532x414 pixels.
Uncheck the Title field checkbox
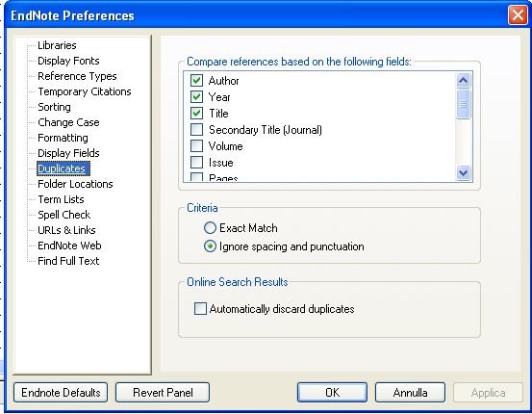[197, 113]
